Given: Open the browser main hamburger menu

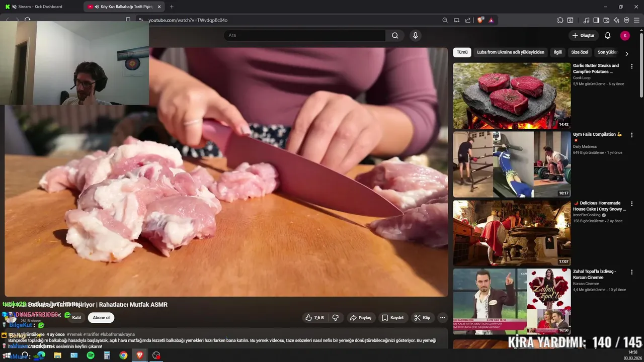Looking at the screenshot, I should pyautogui.click(x=636, y=20).
